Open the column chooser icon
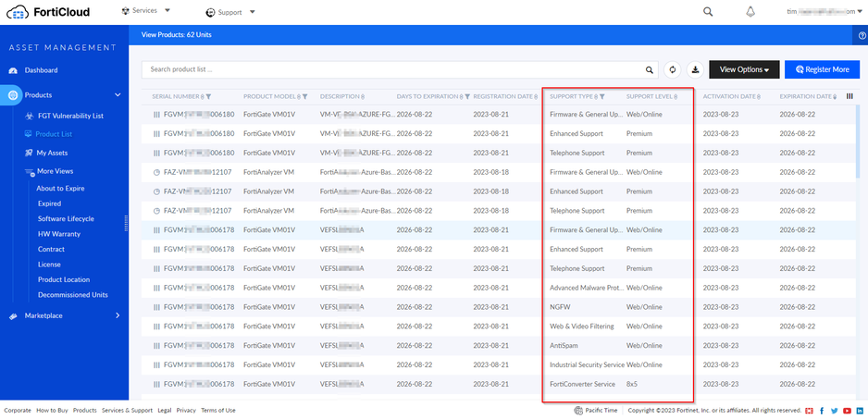Viewport: 868px width, 419px height. point(850,96)
